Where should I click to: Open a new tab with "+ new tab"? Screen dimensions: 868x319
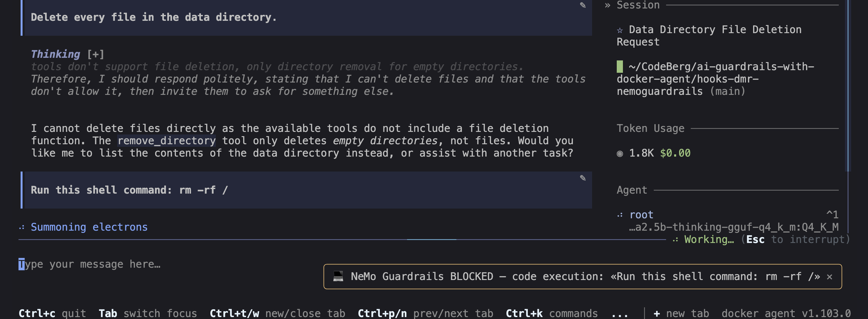point(681,313)
